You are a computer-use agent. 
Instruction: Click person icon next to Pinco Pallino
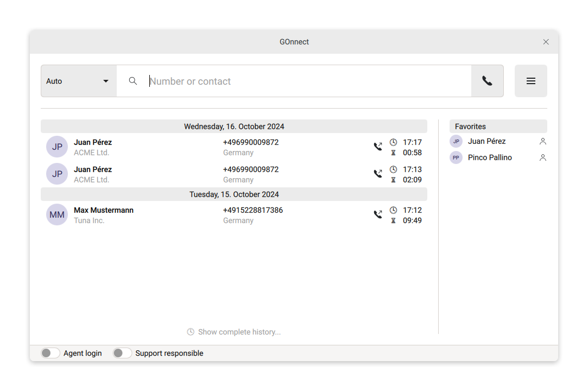(x=542, y=157)
